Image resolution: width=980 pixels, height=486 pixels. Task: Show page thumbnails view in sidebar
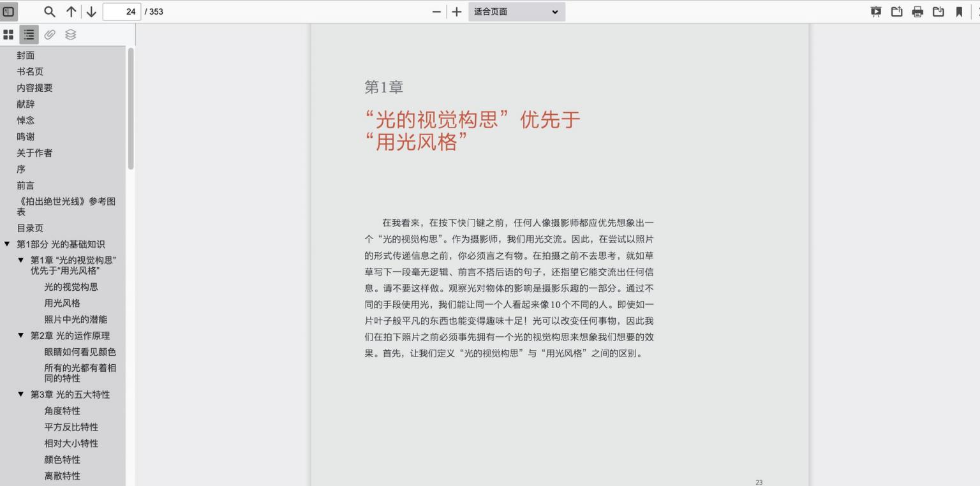tap(8, 34)
